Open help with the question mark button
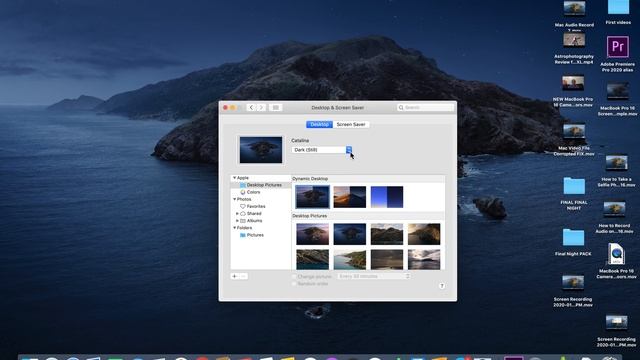 click(x=442, y=286)
